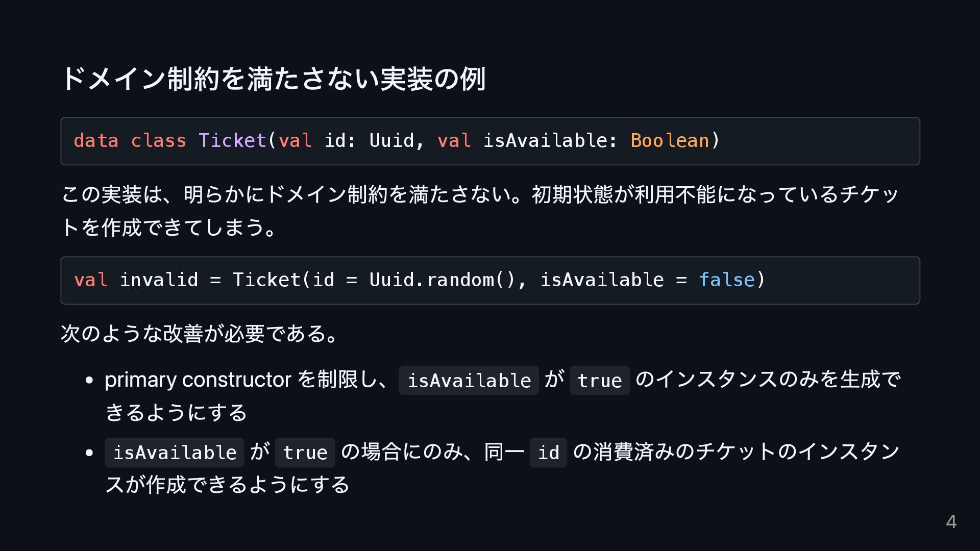Screen dimensions: 980x551
Task: Click inline code 'true' in first bullet
Action: [x=600, y=381]
